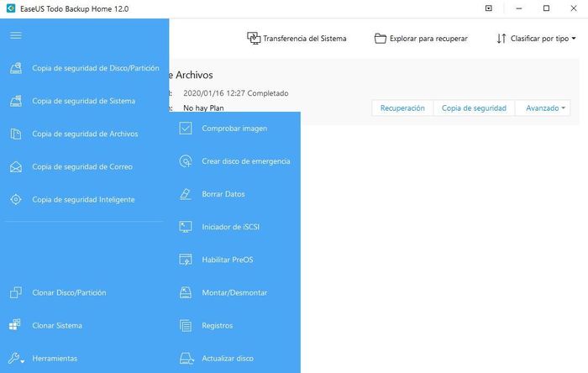This screenshot has height=373, width=588.
Task: Click Transferencia del Sistema label
Action: pos(304,39)
